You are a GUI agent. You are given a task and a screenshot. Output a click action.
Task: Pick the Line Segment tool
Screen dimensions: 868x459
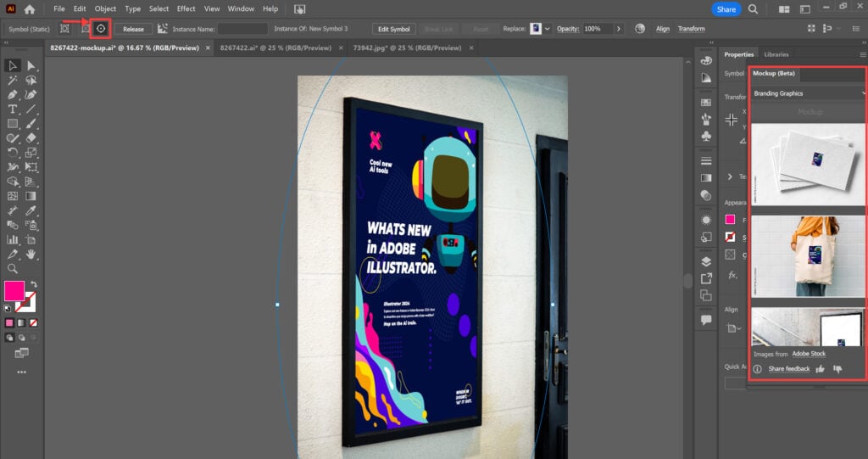pos(31,109)
